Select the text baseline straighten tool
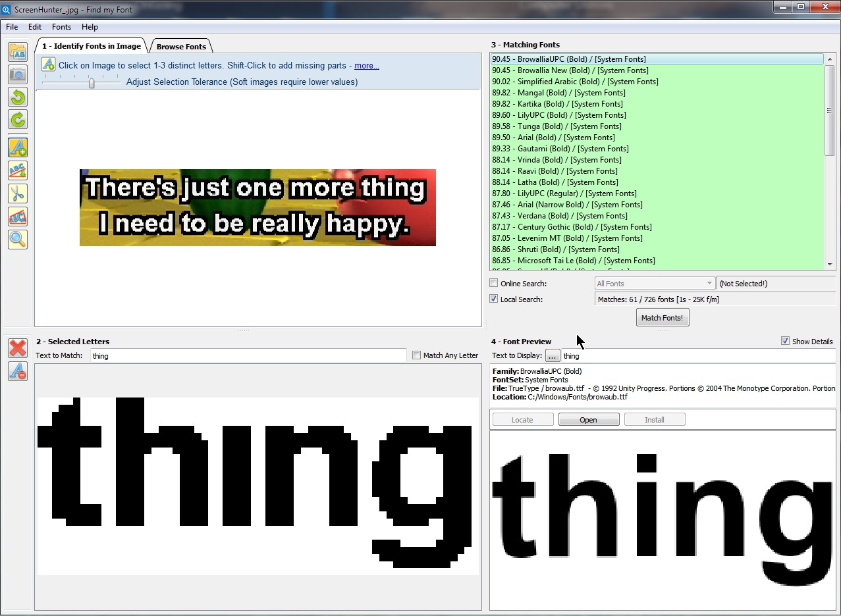 point(18,170)
